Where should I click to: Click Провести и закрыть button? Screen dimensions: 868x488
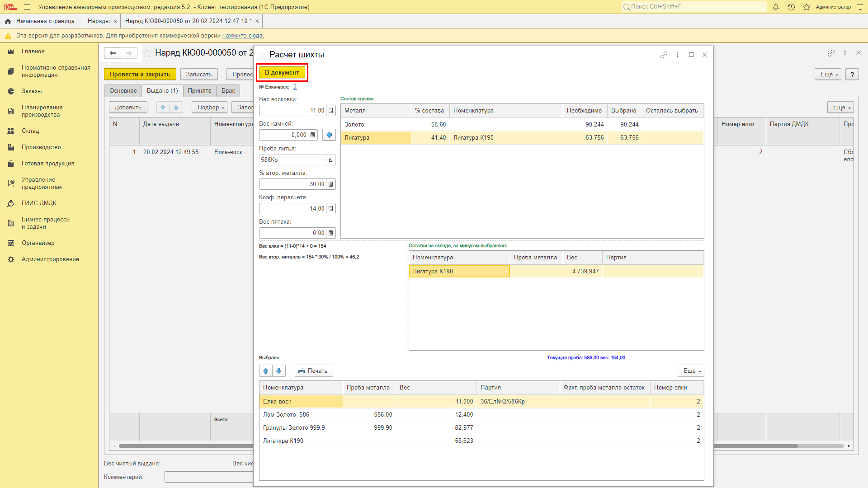pyautogui.click(x=140, y=75)
